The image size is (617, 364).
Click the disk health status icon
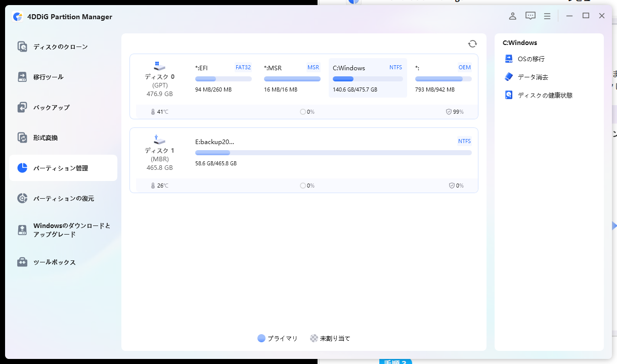click(x=509, y=95)
